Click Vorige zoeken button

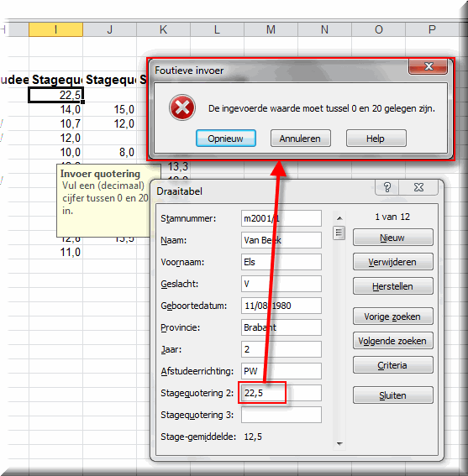point(392,316)
